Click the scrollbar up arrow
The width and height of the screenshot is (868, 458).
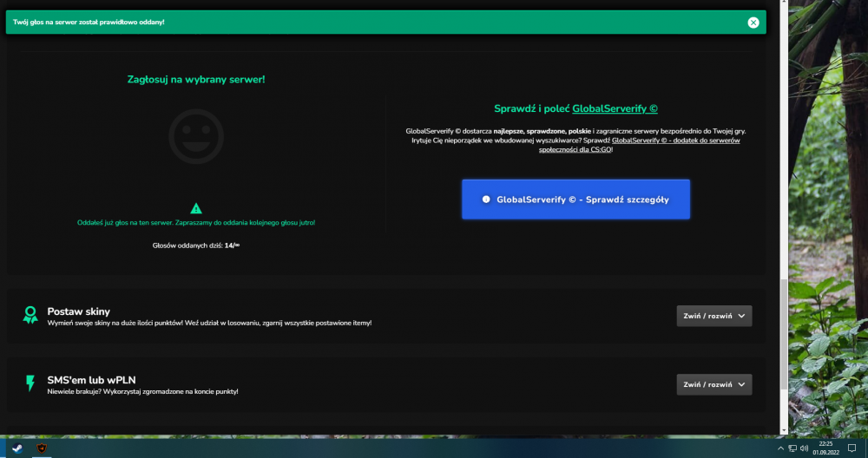pos(784,3)
